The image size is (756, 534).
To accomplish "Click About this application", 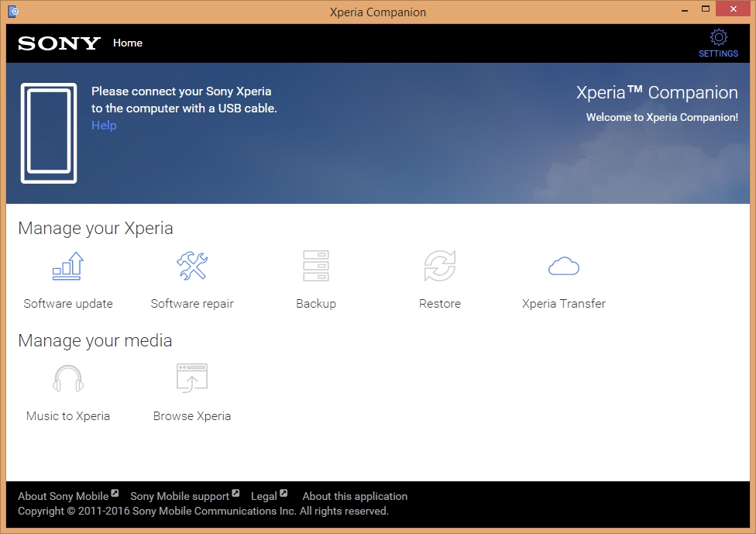I will tap(354, 496).
